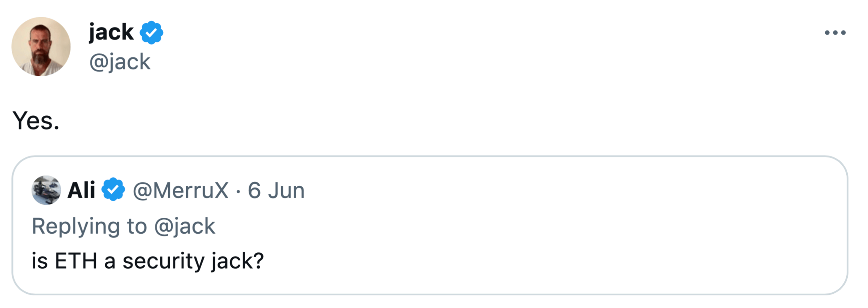Open the three-dot more options menu
This screenshot has height=308, width=868.
tap(835, 33)
